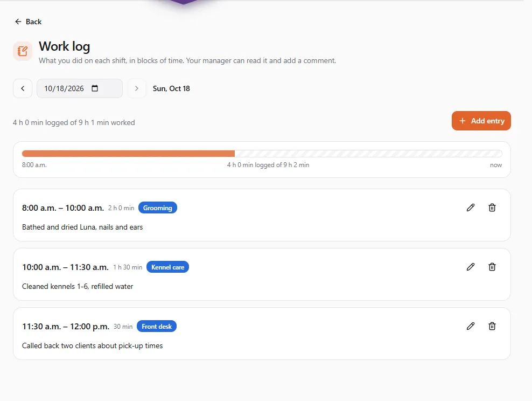Go back using the Back link
Screen dimensions: 532x401
coord(28,22)
